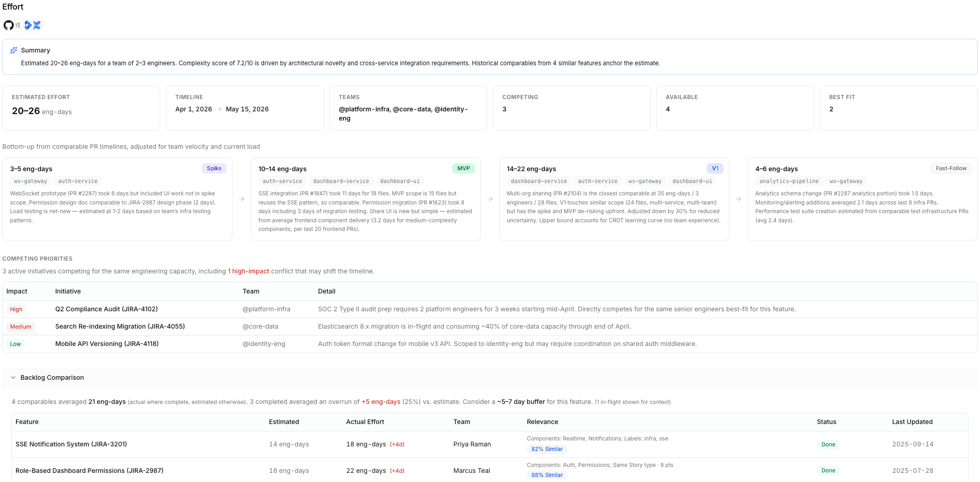The width and height of the screenshot is (980, 482).
Task: Click the analytics-pipeline tag in the Fast-Follow card
Action: pos(789,181)
